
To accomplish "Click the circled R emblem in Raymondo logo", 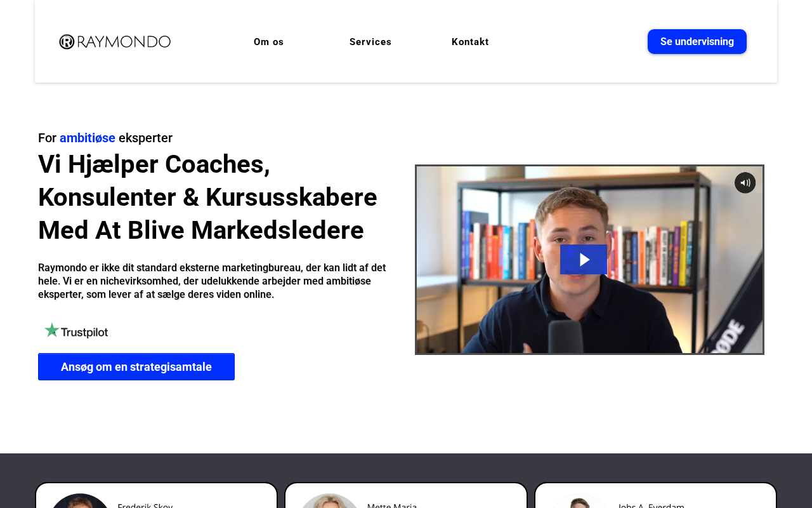I will click(67, 42).
